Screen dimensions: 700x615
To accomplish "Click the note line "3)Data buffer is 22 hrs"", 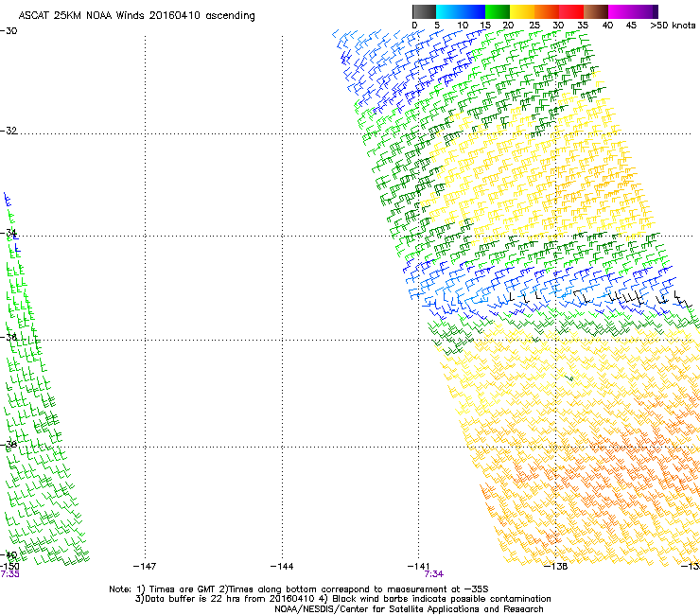I will 342,599.
